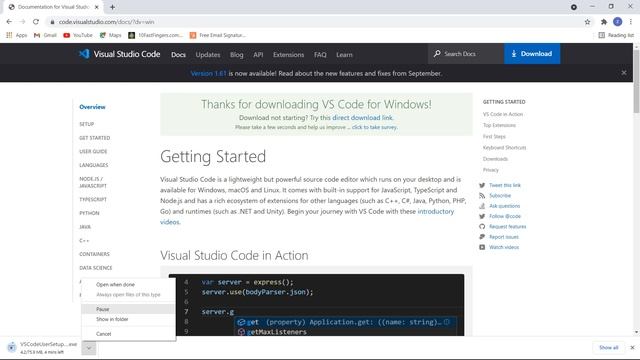Expand the DATA SCIENCE docs section
Image resolution: width=640 pixels, height=360 pixels.
96,268
